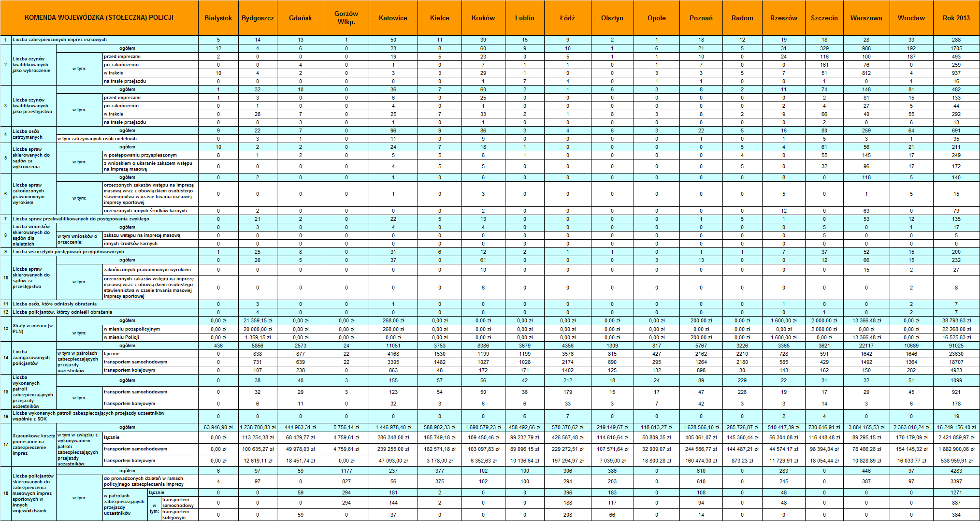This screenshot has height=521, width=980.
Task: Select 'Liczba zaangażowanych policjantów' row label
Action: (x=34, y=358)
